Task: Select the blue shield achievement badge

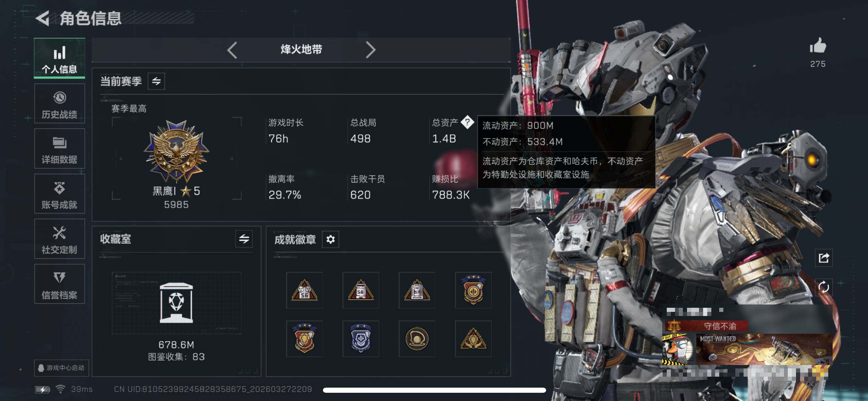Action: click(361, 339)
